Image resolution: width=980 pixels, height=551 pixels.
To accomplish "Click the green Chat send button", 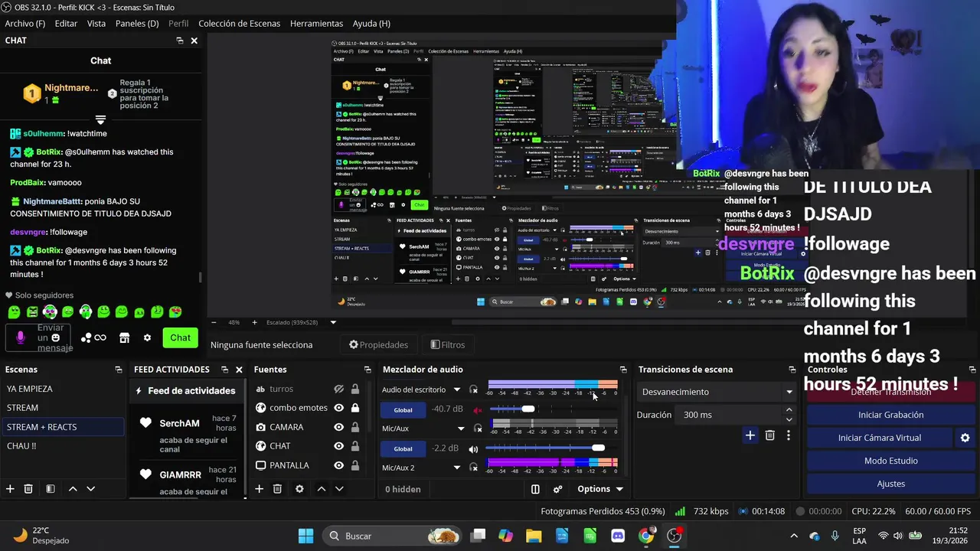I will 180,337.
